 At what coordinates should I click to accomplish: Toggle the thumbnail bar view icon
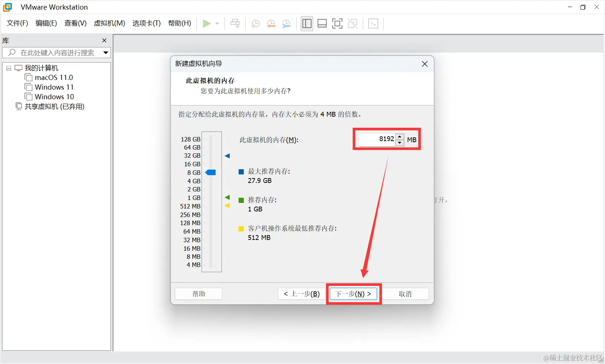(322, 24)
